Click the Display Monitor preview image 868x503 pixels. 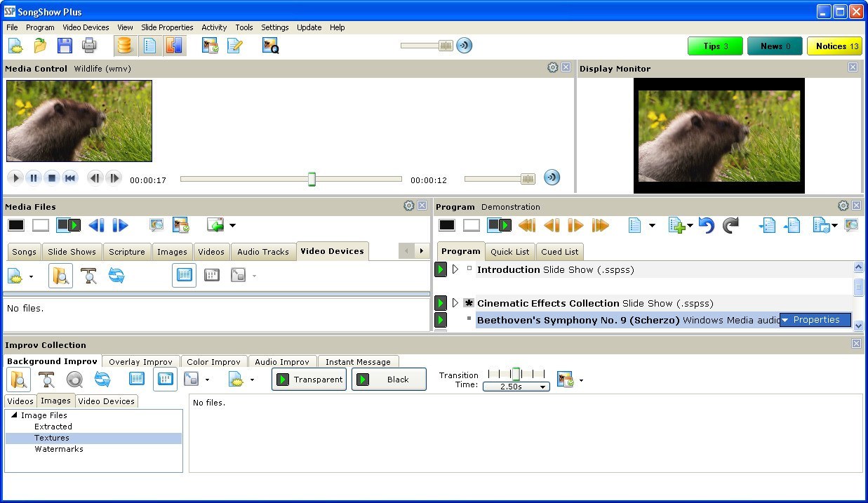click(x=719, y=135)
